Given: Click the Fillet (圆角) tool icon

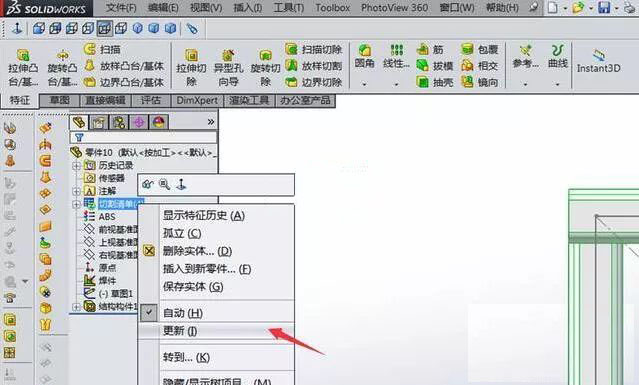Looking at the screenshot, I should pyautogui.click(x=364, y=50).
